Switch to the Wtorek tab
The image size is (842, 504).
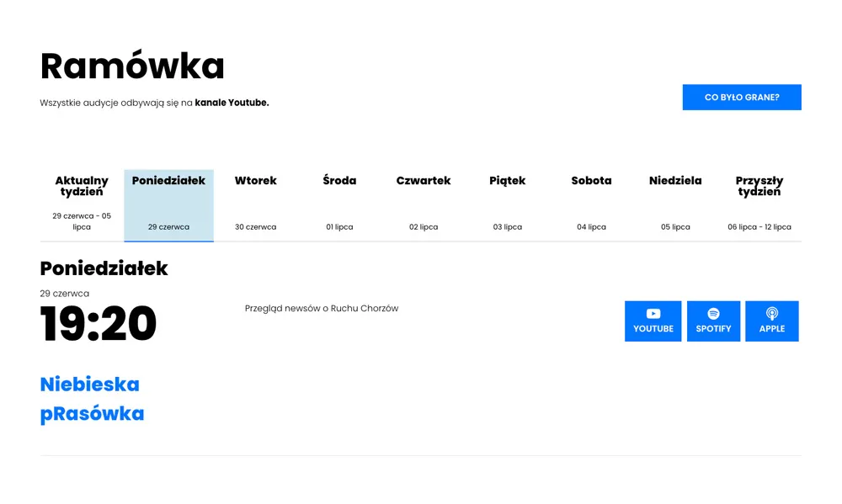pos(256,205)
